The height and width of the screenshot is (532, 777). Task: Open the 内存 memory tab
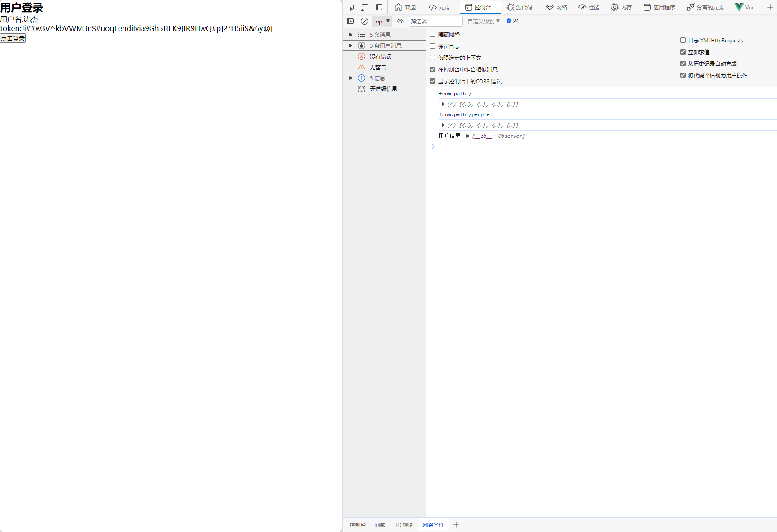click(x=621, y=7)
